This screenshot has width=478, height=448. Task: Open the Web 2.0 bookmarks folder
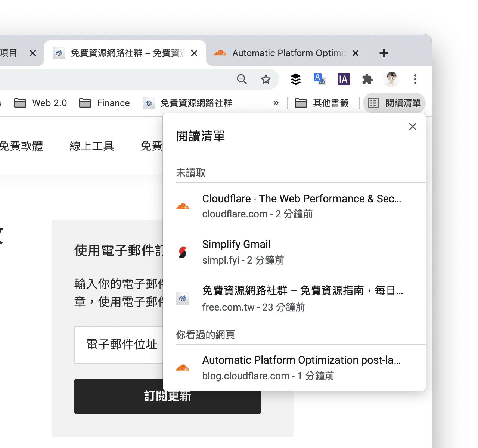coord(40,103)
